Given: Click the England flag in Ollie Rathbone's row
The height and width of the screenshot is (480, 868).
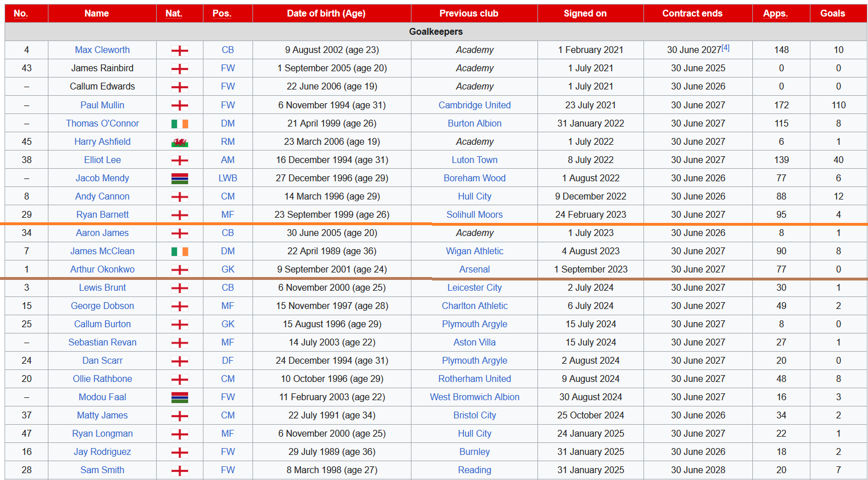Looking at the screenshot, I should 180,379.
